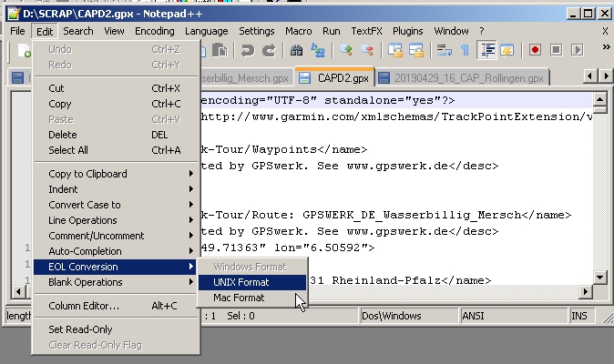Click Set Read-Only menu entry
Screen dimensions: 614x364
tap(81, 329)
